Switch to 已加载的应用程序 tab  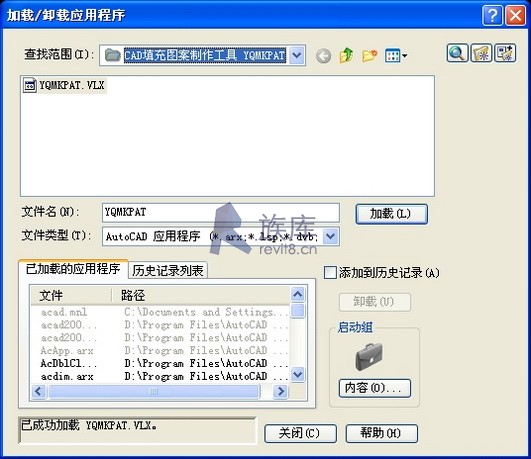tap(73, 269)
